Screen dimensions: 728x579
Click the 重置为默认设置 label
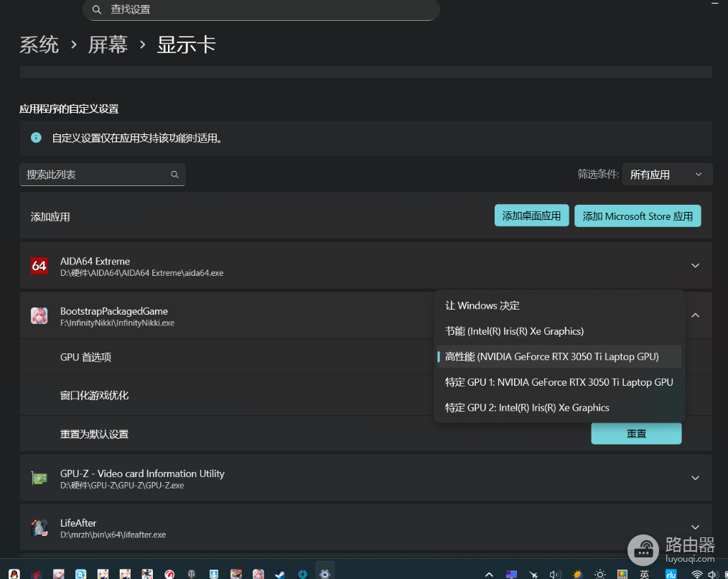(94, 434)
